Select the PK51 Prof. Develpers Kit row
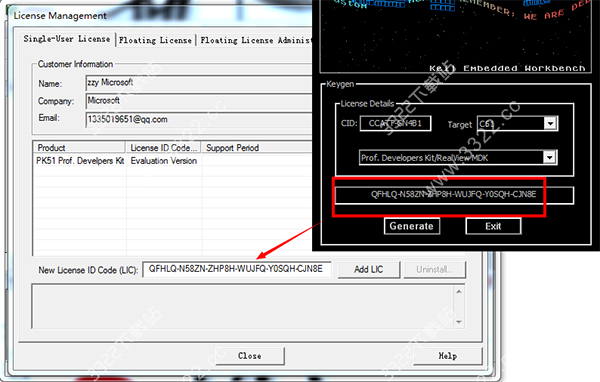The height and width of the screenshot is (382, 600). coord(173,161)
